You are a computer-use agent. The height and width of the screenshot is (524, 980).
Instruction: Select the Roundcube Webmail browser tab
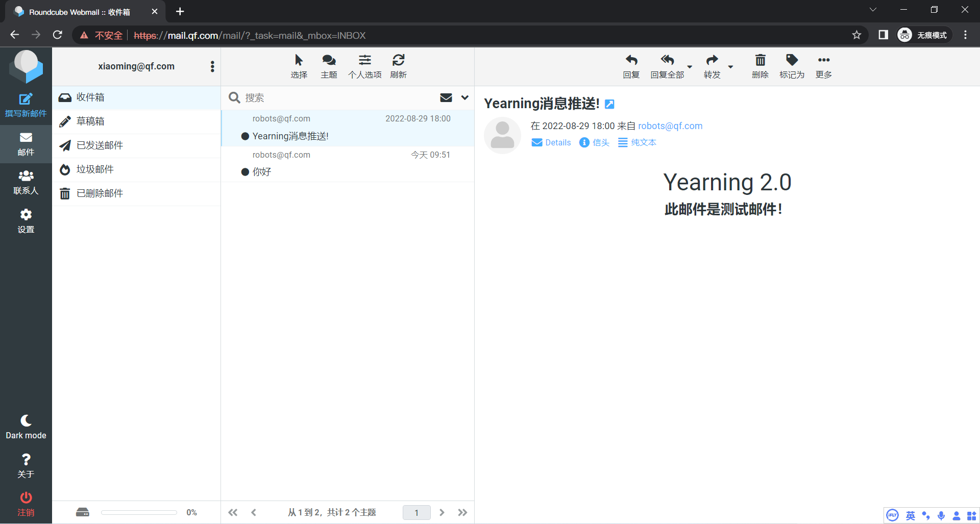click(x=86, y=12)
